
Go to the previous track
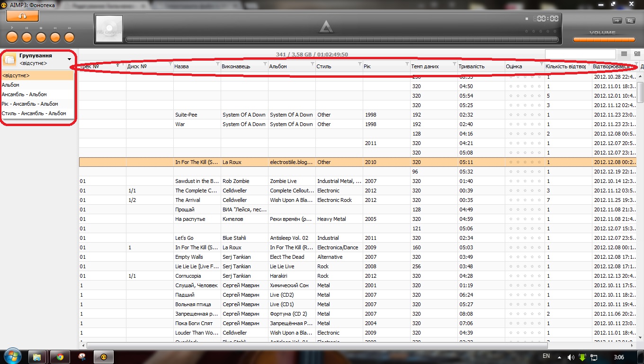[55, 37]
